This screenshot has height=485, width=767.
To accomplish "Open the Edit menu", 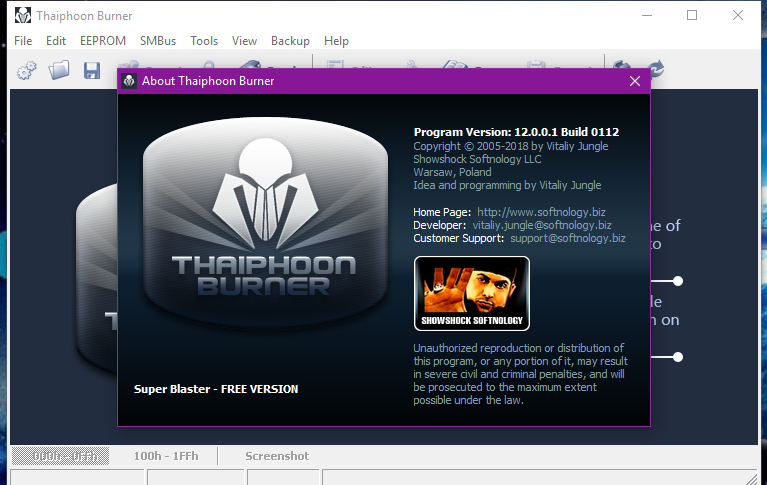I will pyautogui.click(x=56, y=41).
